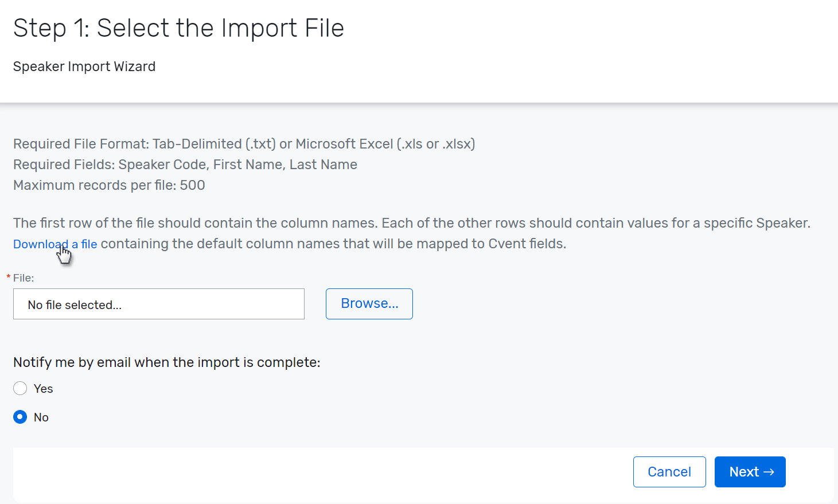Select the No radio button

pyautogui.click(x=20, y=417)
